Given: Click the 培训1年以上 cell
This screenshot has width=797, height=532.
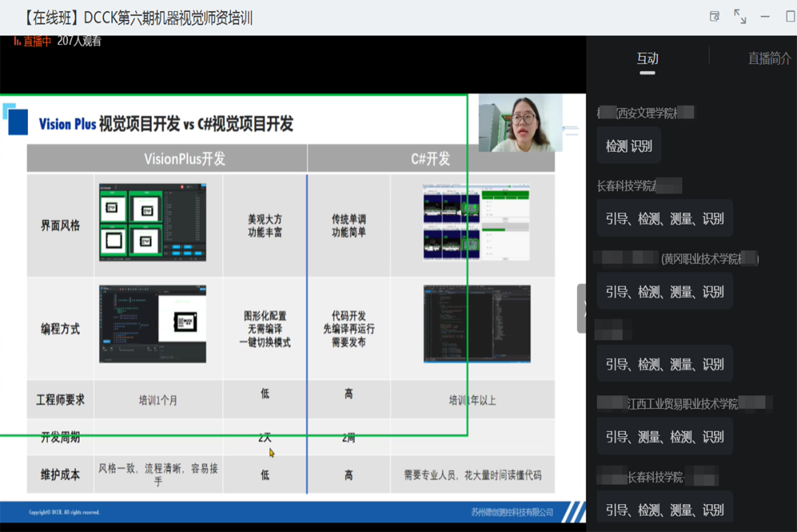Looking at the screenshot, I should pos(472,401).
